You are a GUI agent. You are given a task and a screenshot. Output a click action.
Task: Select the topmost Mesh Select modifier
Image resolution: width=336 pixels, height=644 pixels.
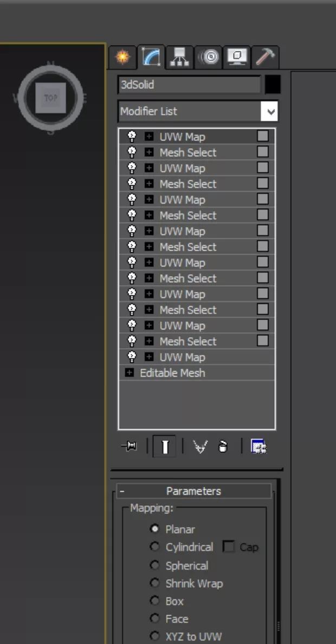coord(188,153)
